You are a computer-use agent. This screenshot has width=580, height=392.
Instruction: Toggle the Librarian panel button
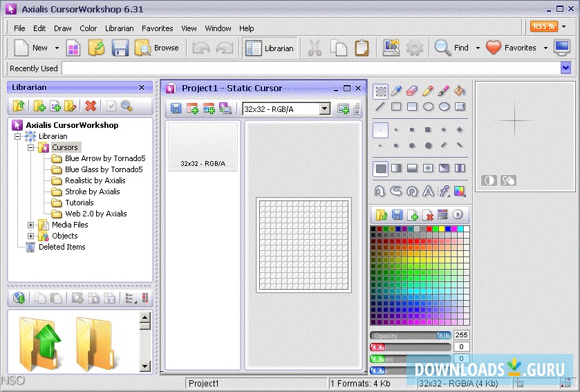(270, 48)
